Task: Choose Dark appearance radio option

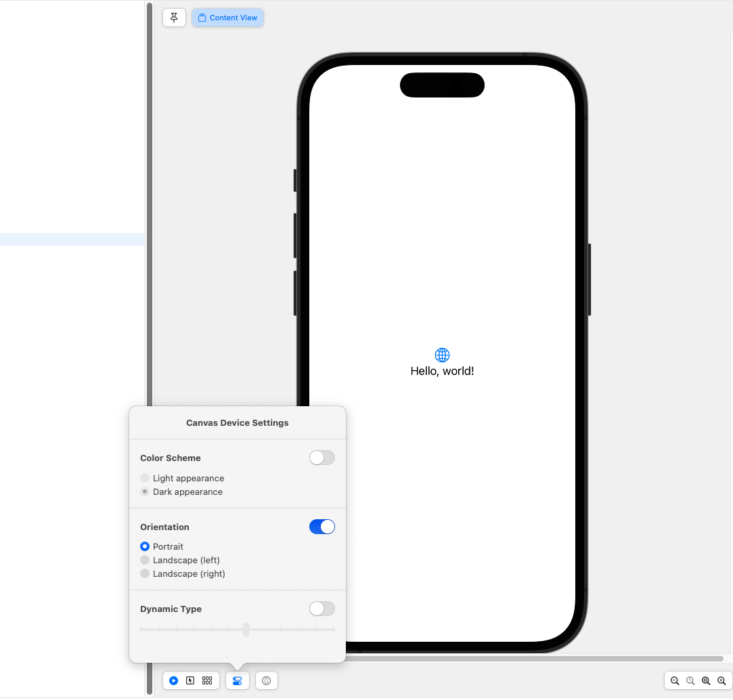Action: [145, 492]
